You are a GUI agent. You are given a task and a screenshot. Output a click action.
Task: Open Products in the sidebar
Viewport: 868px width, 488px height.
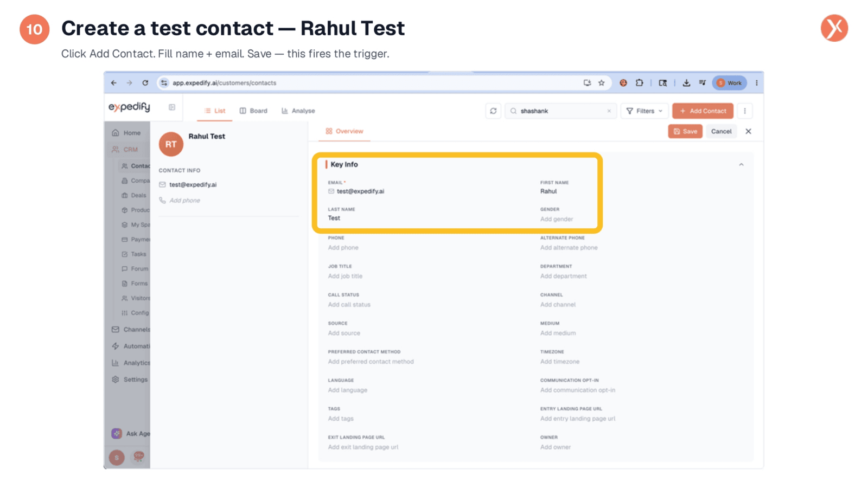click(x=136, y=210)
